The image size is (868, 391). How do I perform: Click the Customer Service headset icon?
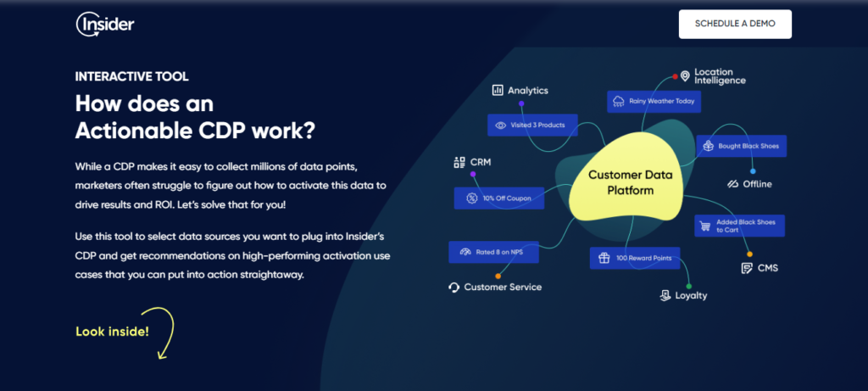(454, 287)
